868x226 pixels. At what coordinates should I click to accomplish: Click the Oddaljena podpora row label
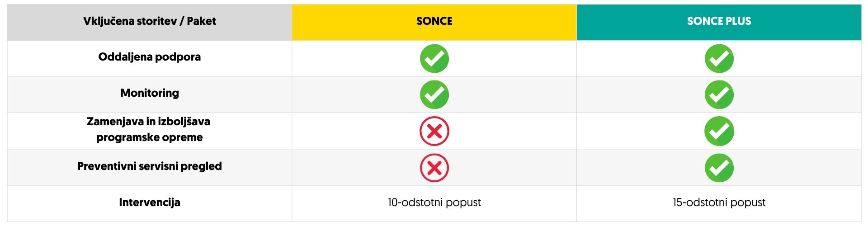tap(150, 57)
